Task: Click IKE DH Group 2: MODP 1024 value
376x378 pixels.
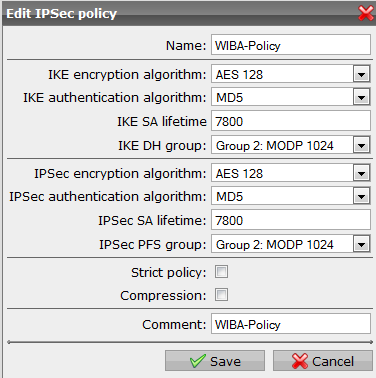Action: click(x=275, y=146)
